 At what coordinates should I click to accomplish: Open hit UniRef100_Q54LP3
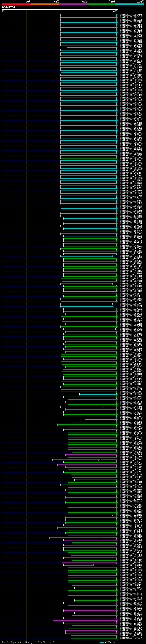coord(131,364)
